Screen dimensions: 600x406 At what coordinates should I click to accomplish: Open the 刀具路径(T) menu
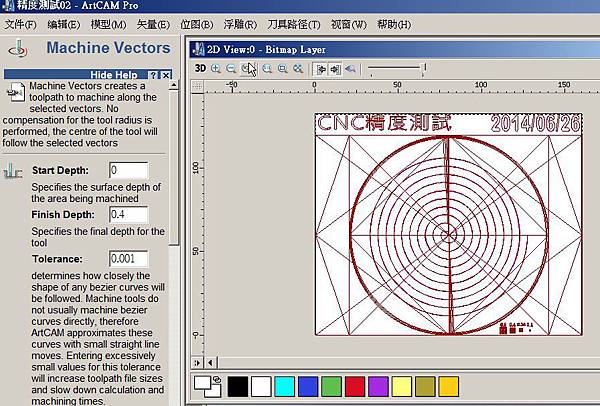(294, 24)
